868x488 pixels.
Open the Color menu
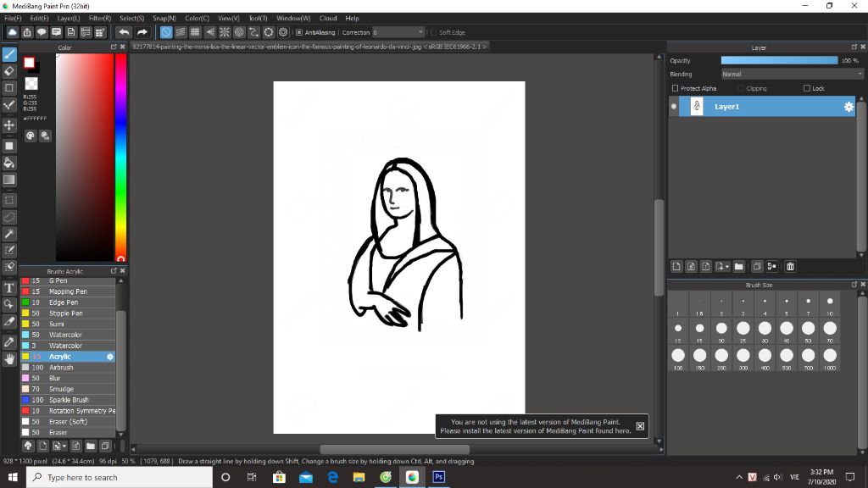197,19
